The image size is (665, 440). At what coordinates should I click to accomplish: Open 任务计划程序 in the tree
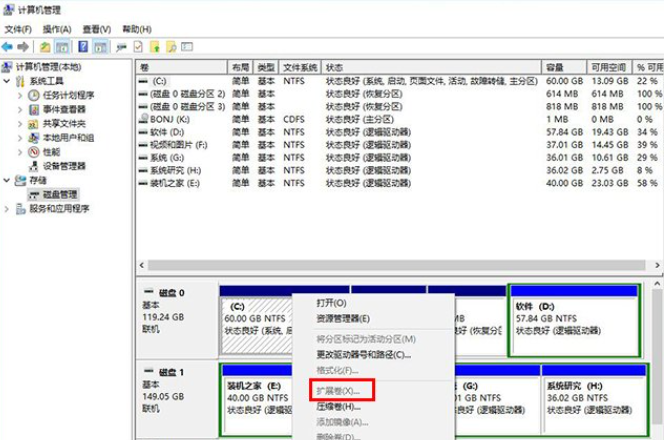point(68,95)
